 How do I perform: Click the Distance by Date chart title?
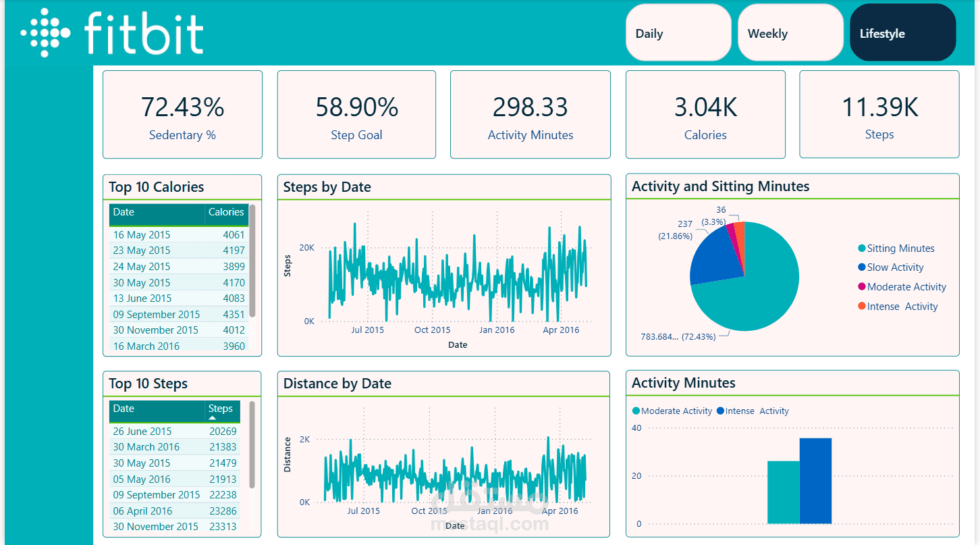coord(337,384)
